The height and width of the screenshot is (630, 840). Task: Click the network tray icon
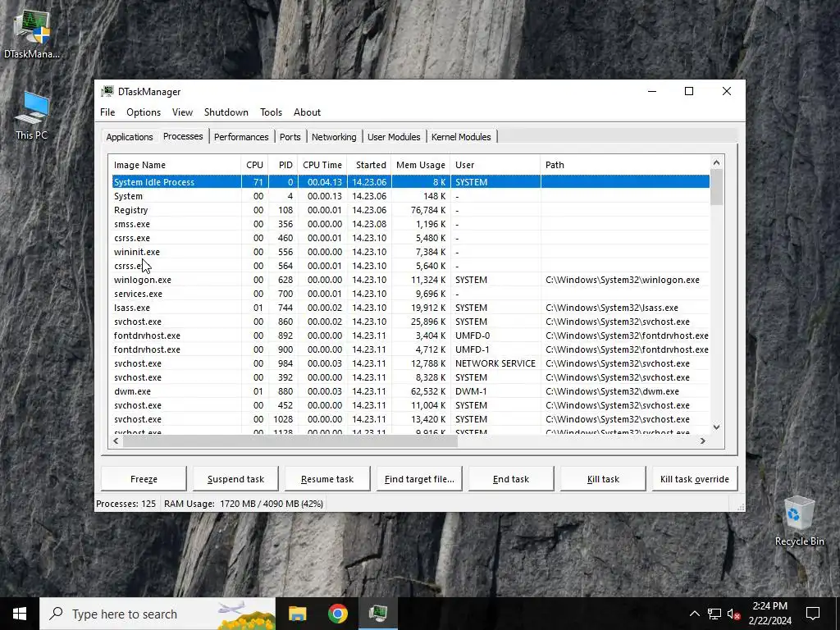tap(714, 614)
